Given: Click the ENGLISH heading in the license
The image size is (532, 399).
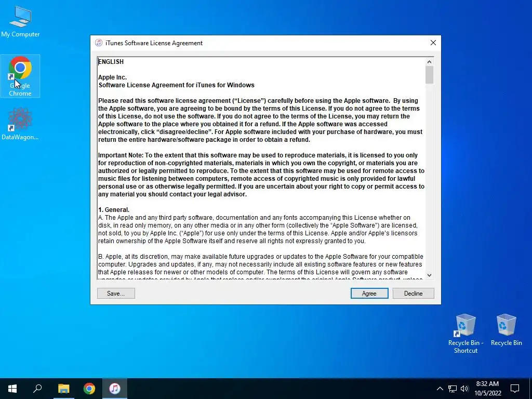Looking at the screenshot, I should coord(111,62).
